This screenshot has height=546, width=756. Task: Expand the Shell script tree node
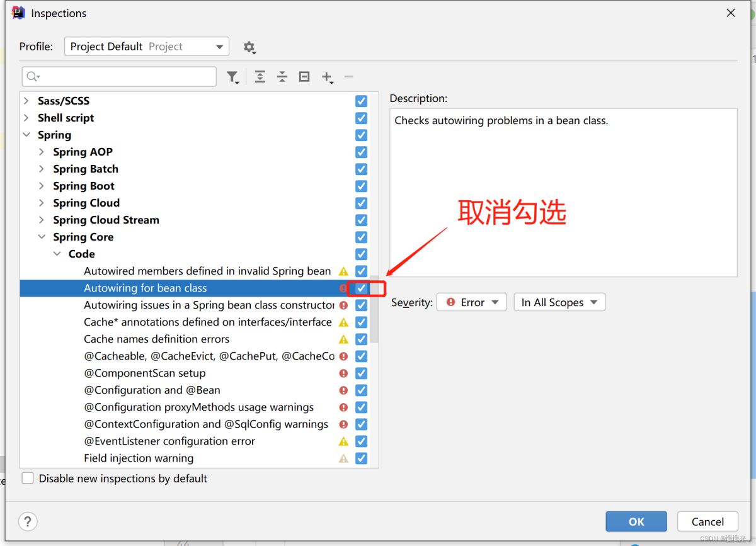26,118
